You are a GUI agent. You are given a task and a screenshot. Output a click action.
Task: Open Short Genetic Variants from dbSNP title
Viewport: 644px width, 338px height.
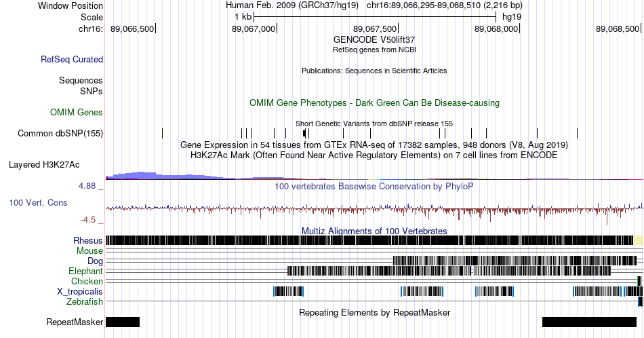(x=374, y=124)
